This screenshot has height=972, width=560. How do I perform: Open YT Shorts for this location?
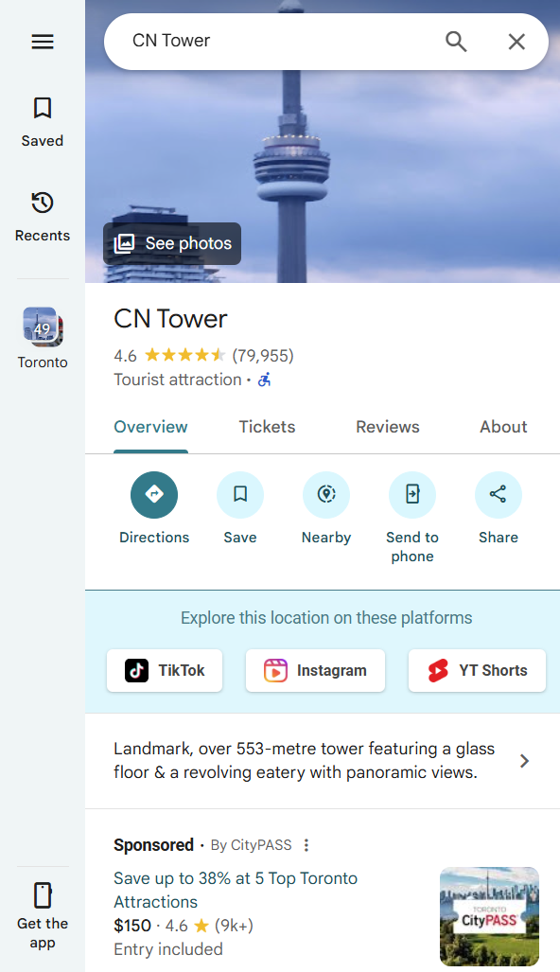(477, 670)
